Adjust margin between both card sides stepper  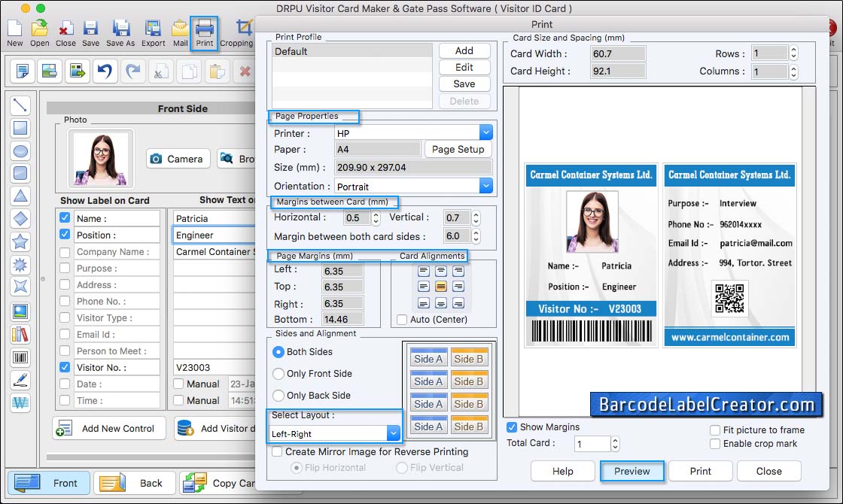[x=476, y=236]
